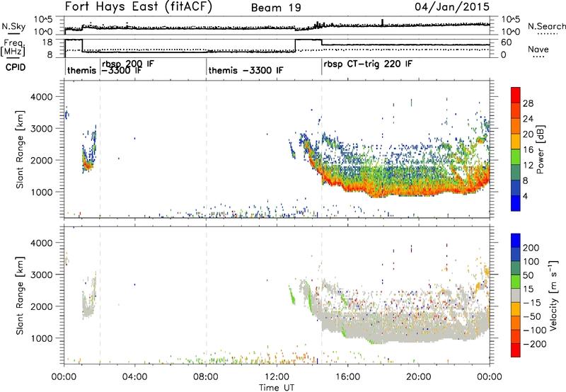The width and height of the screenshot is (566, 392).
Task: Click the '16:00' time tick label
Action: (x=347, y=377)
